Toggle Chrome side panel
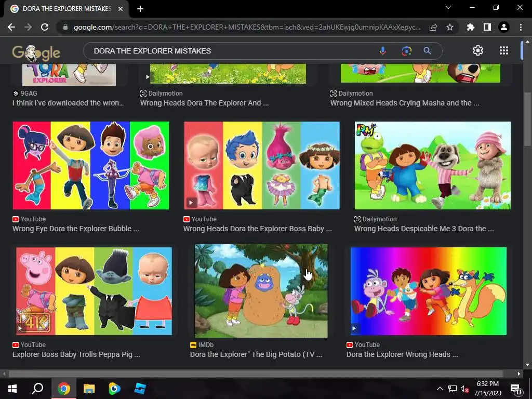The image size is (532, 399). point(487,27)
